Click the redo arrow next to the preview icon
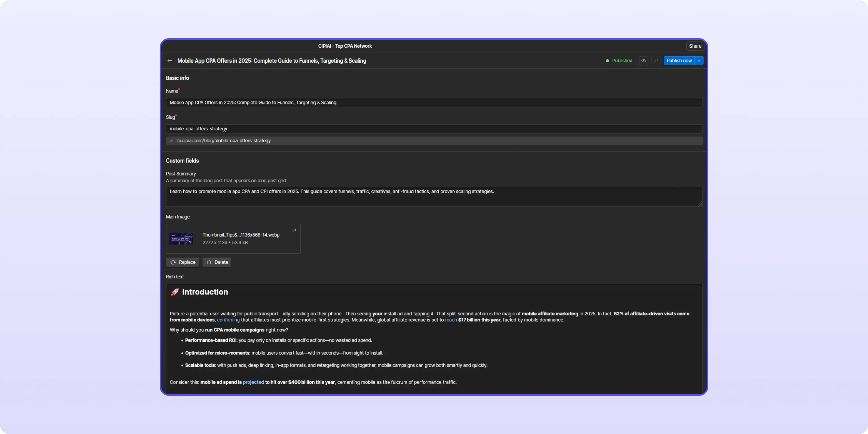This screenshot has height=434, width=868. coord(656,61)
